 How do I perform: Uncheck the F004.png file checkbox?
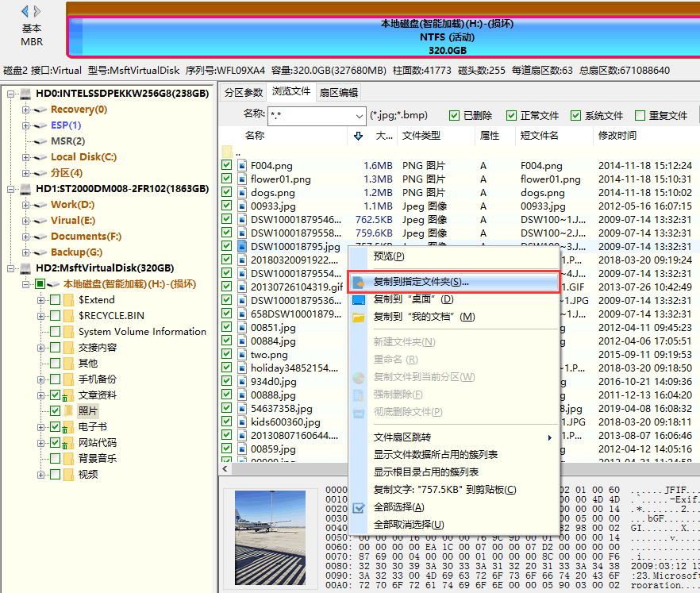(227, 166)
